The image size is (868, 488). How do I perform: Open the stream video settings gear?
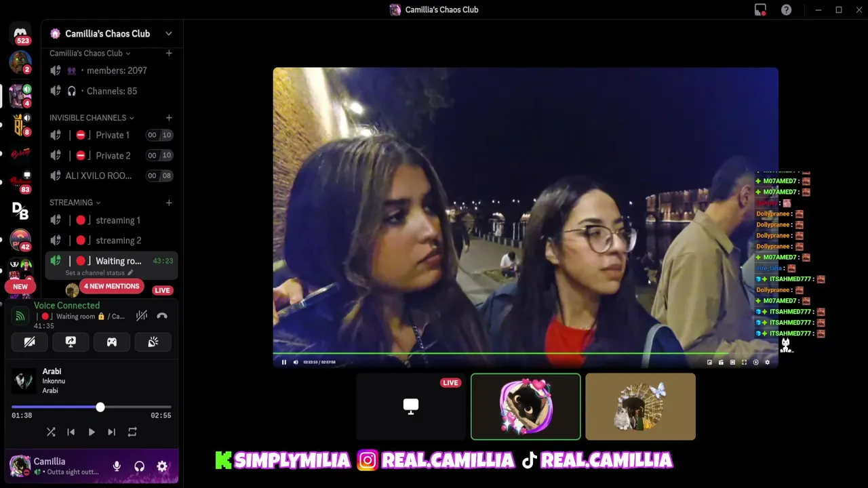[x=767, y=362]
